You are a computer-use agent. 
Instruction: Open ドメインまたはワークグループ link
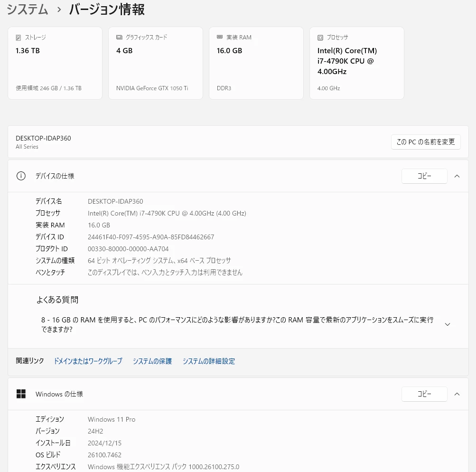click(88, 361)
